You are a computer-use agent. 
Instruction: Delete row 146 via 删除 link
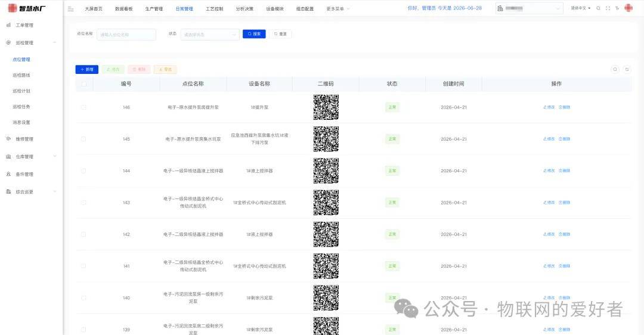(564, 107)
